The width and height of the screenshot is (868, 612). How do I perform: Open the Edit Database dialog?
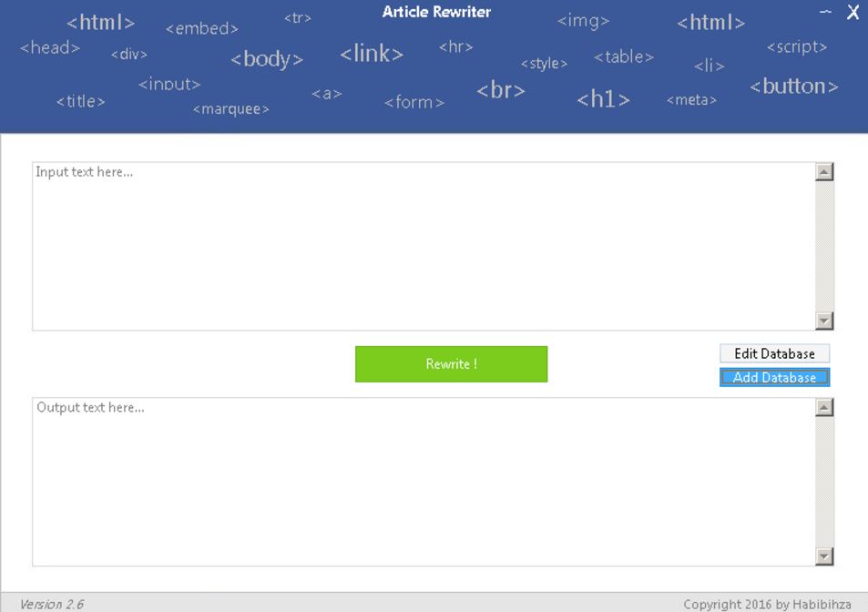pyautogui.click(x=773, y=353)
